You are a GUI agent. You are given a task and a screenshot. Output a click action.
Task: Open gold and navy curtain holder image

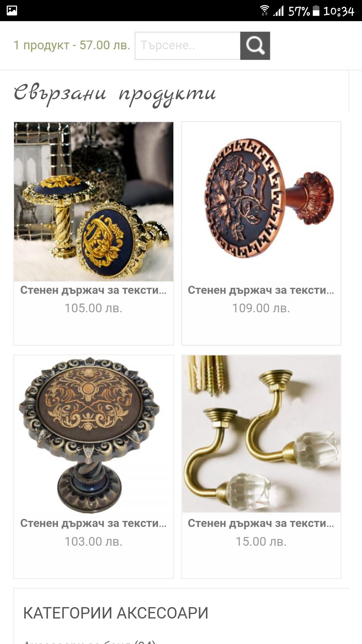tap(94, 202)
